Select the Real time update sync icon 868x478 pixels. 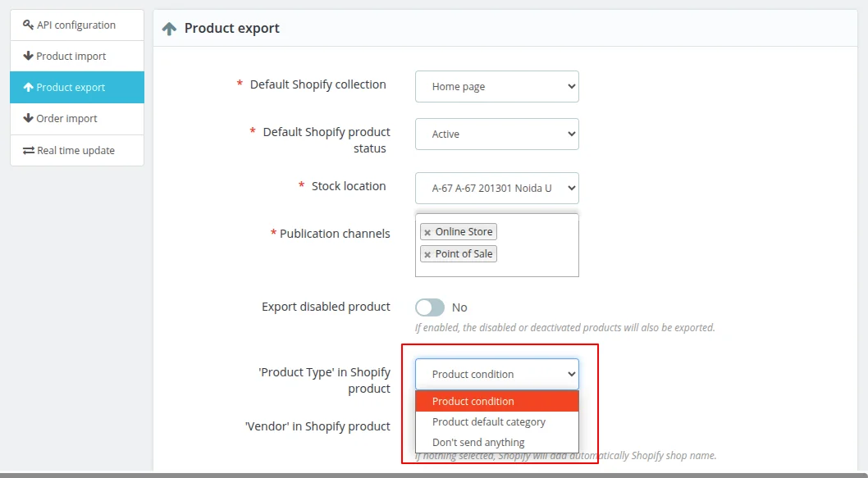[27, 150]
